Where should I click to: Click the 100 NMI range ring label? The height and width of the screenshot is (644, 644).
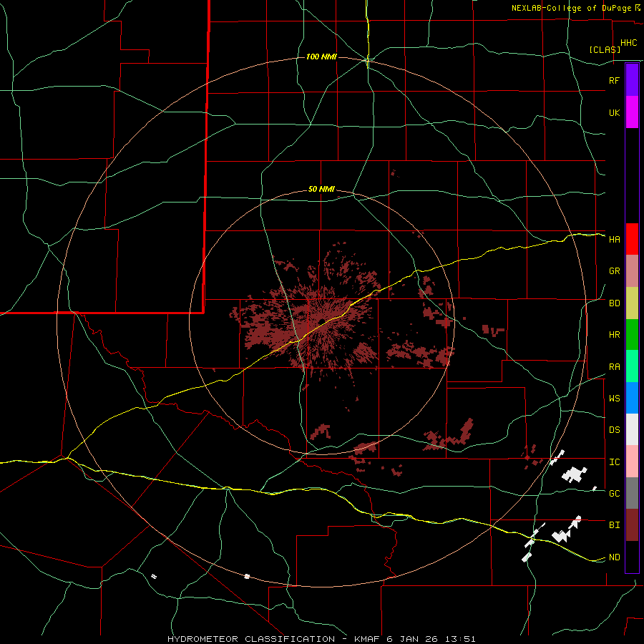tap(321, 57)
